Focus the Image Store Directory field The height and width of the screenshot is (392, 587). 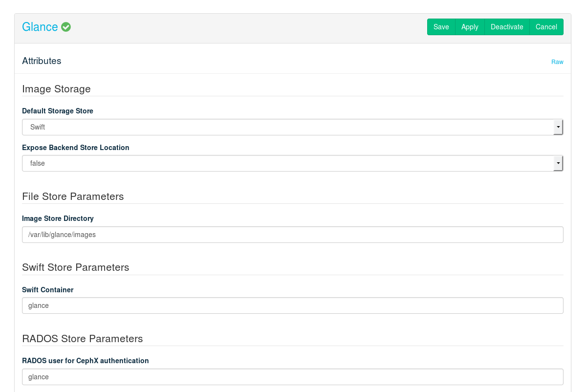(x=292, y=235)
